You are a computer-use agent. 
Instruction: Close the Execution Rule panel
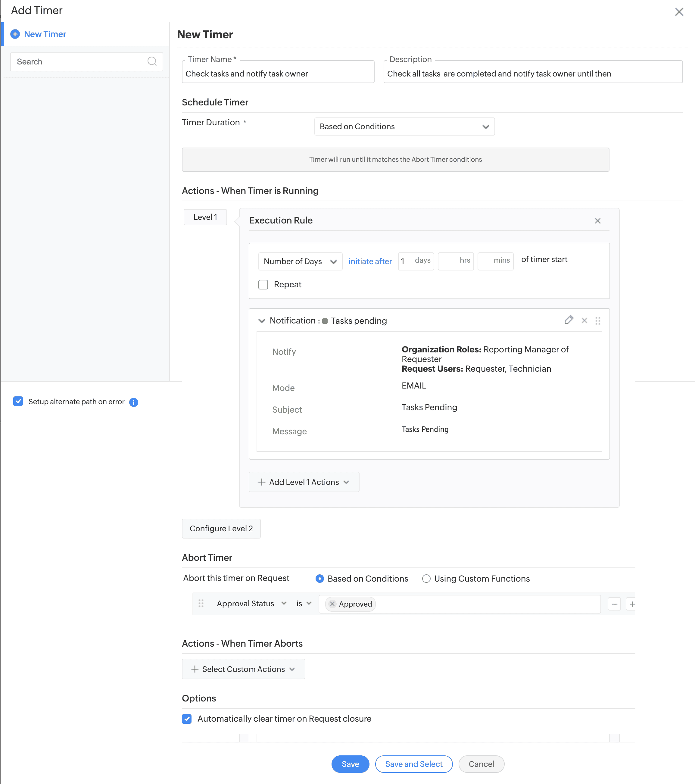597,220
